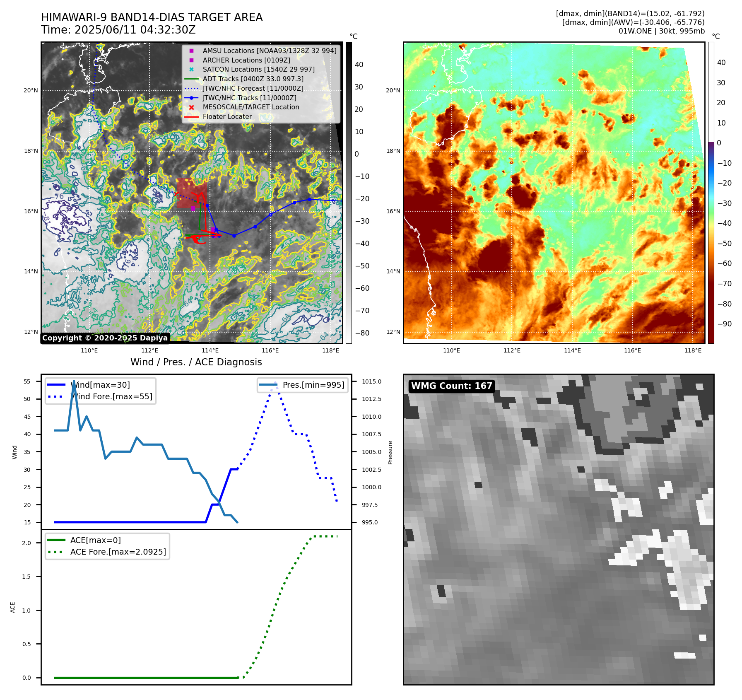Click ARCHER Locations [0109Z] legend text

tap(246, 60)
